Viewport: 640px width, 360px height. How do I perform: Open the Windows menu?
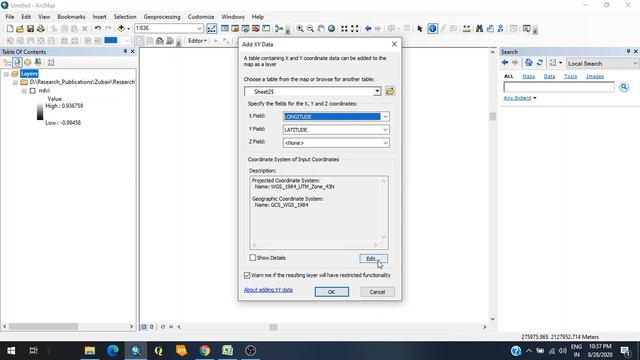[233, 17]
